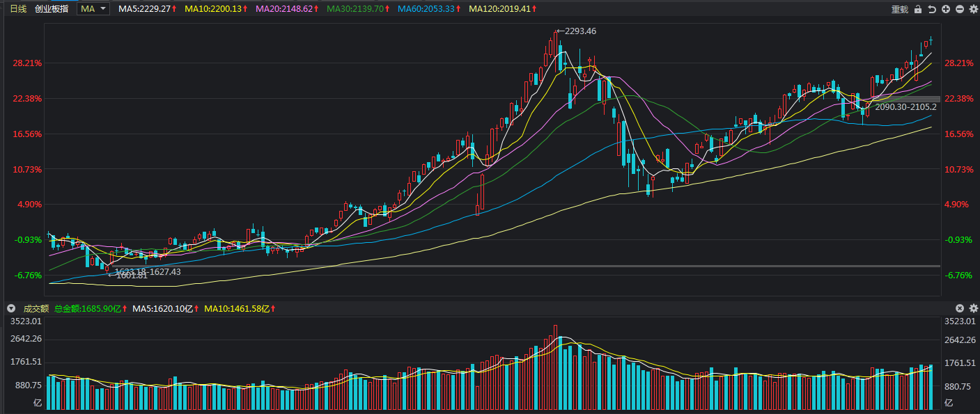Click the MA5 value in the legend
The width and height of the screenshot is (980, 414).
click(147, 9)
